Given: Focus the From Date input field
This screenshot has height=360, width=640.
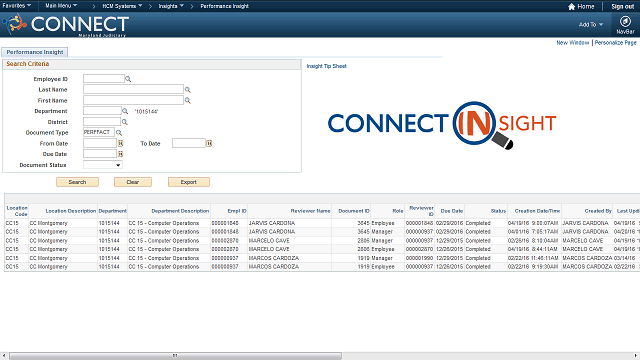Looking at the screenshot, I should (100, 143).
